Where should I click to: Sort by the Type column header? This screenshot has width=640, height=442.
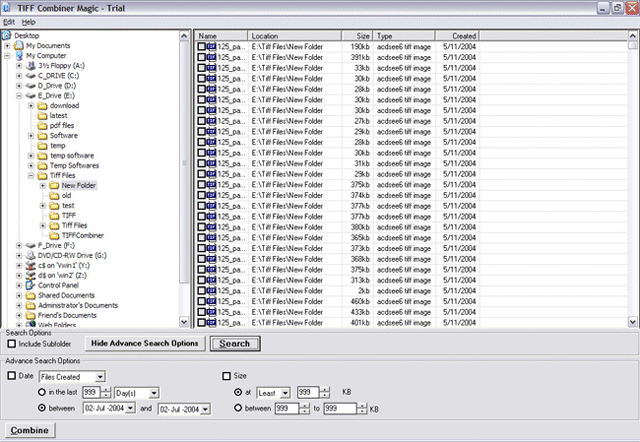[403, 36]
